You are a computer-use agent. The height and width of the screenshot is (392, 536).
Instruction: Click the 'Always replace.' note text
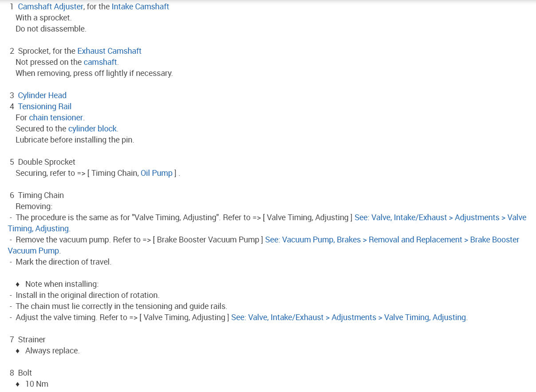pyautogui.click(x=52, y=351)
